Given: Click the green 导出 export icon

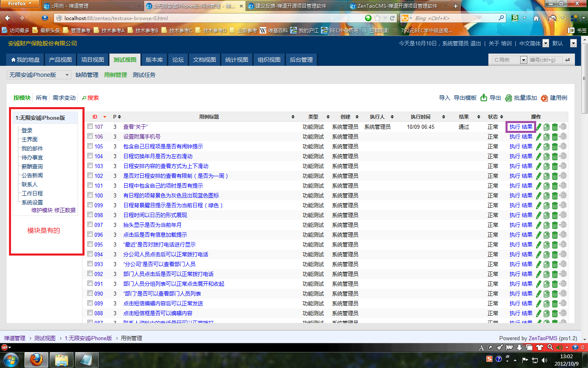Looking at the screenshot, I should pos(484,98).
